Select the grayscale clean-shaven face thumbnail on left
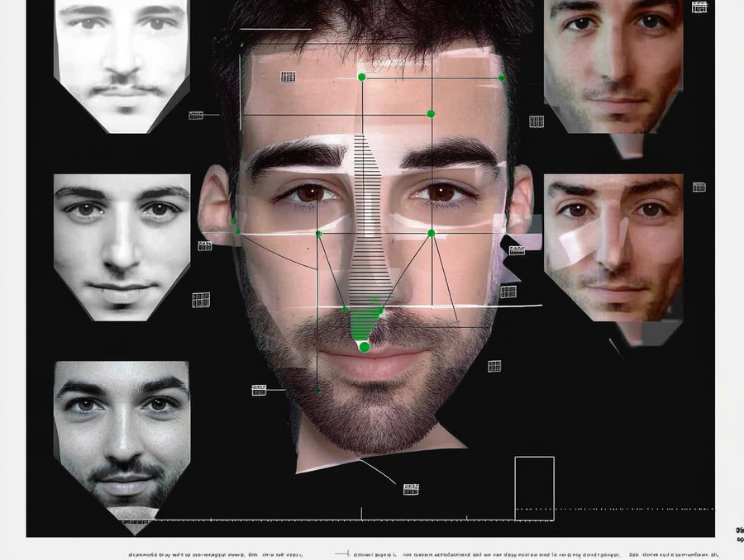 [x=122, y=248]
